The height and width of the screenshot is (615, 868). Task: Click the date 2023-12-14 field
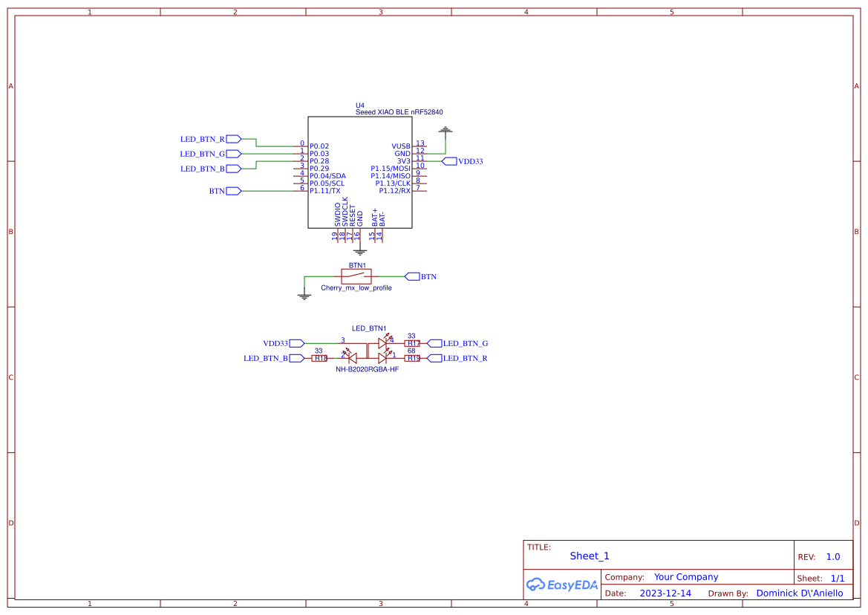coord(665,593)
